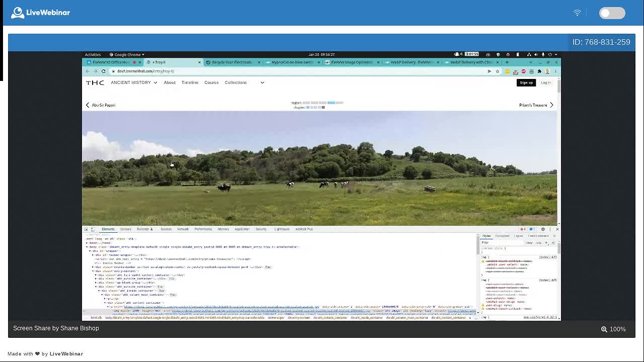
Task: Expand the events-navbar div node
Action: (93, 267)
